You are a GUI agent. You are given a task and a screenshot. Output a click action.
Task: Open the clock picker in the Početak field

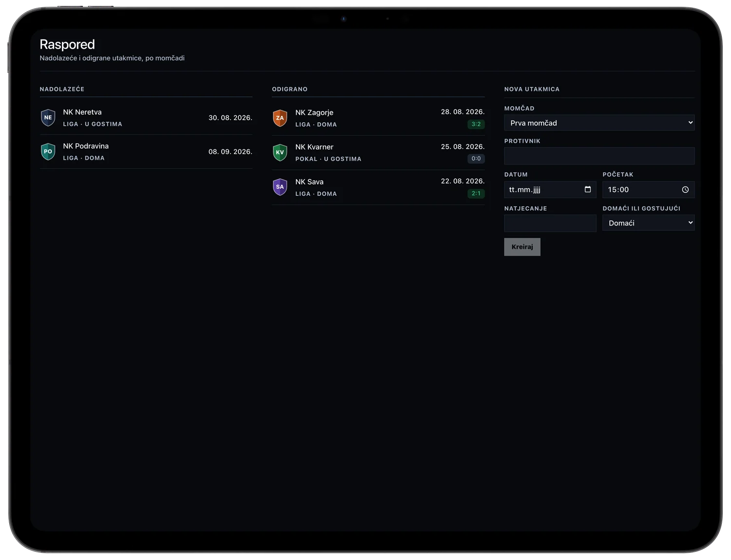(x=685, y=189)
